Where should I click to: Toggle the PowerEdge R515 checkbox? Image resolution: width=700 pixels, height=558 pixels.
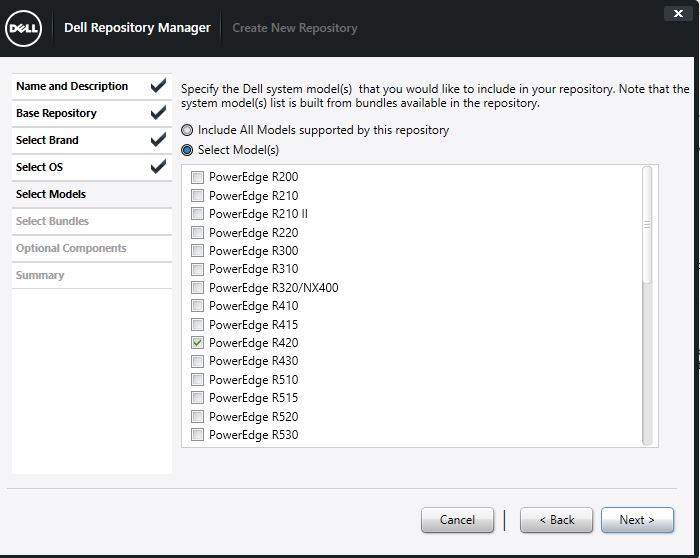[197, 398]
